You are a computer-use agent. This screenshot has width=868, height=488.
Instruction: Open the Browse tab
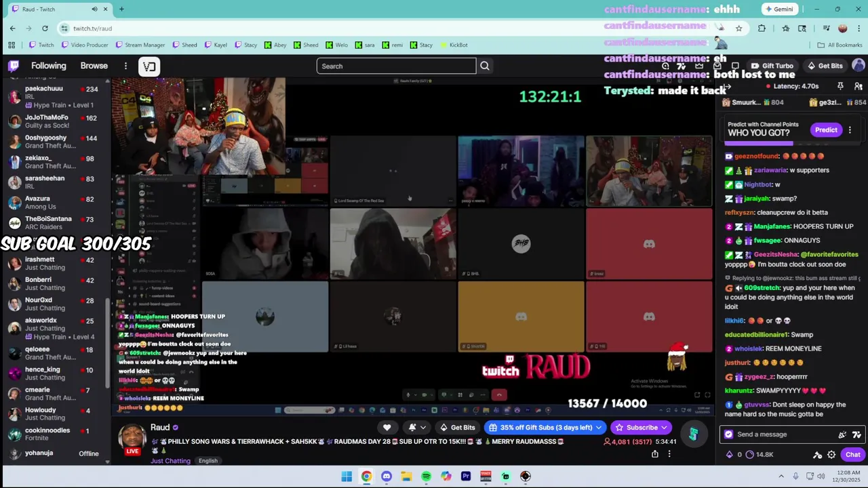point(94,66)
